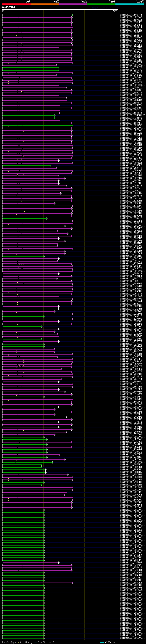Image resolution: width=146 pixels, height=644 pixels.
Task: Select hit UniRef100_Q56X15
Action: tap(131, 88)
